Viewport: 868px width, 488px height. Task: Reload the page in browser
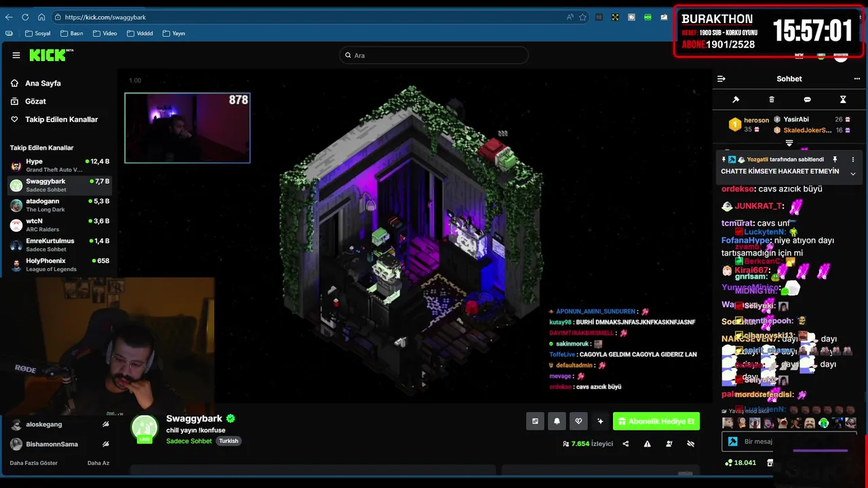pyautogui.click(x=25, y=17)
